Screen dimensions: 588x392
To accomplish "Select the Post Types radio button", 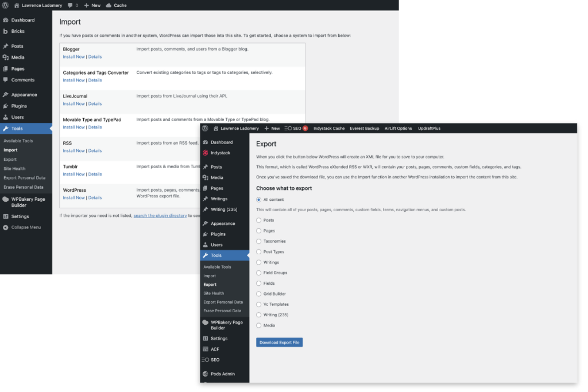I will coord(259,252).
